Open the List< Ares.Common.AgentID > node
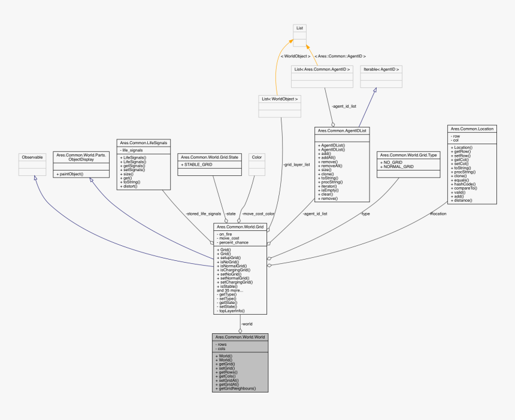Screen dimensions: 515x420 point(322,69)
